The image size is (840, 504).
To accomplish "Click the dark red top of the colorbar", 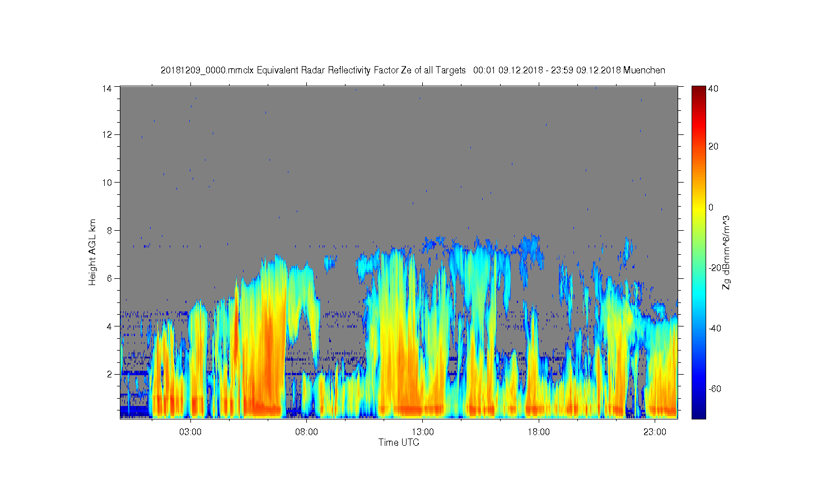I will [x=698, y=91].
